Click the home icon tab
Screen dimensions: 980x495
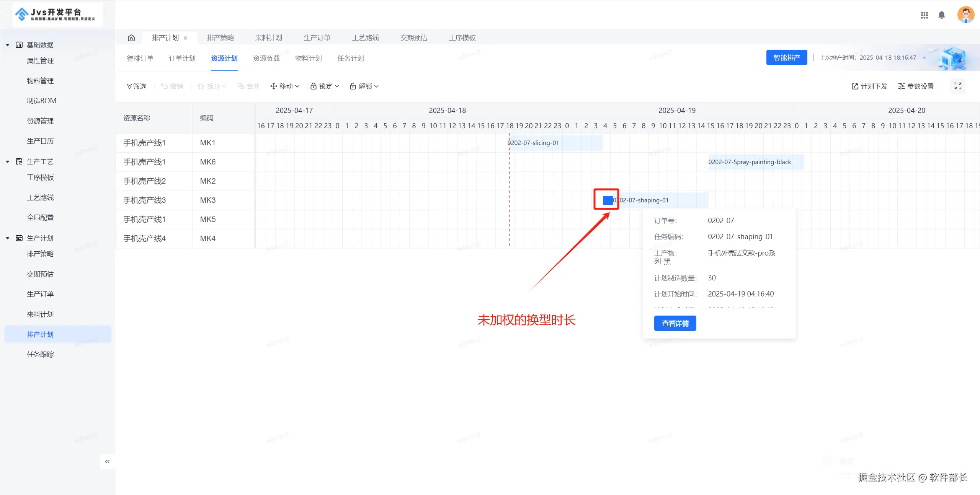(x=131, y=38)
